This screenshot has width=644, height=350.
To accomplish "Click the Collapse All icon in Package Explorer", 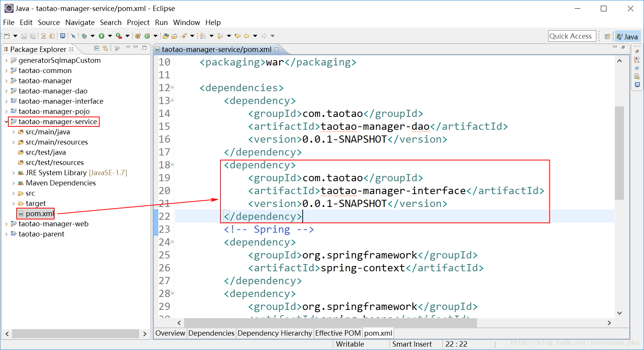I will pos(97,48).
